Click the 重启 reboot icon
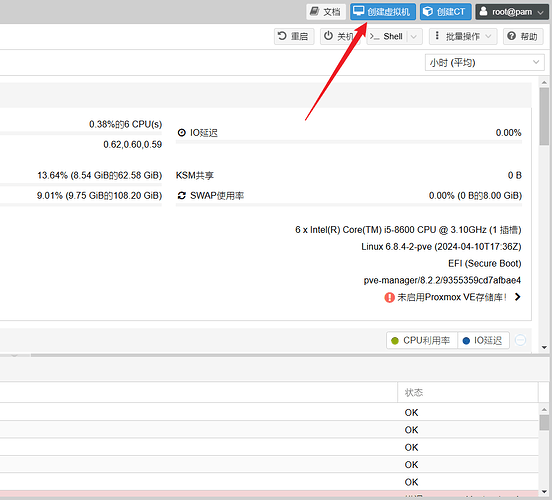552x500 pixels. click(282, 36)
